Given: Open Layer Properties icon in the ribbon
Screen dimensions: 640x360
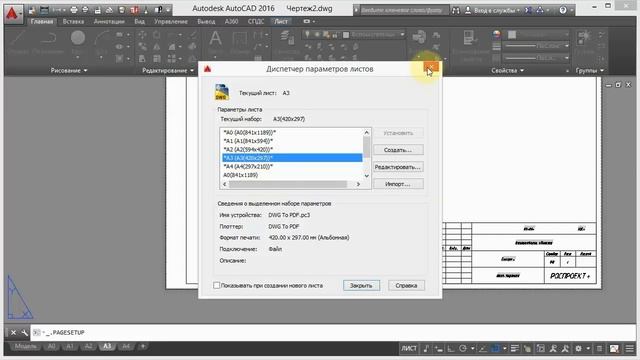Looking at the screenshot, I should coord(287,38).
